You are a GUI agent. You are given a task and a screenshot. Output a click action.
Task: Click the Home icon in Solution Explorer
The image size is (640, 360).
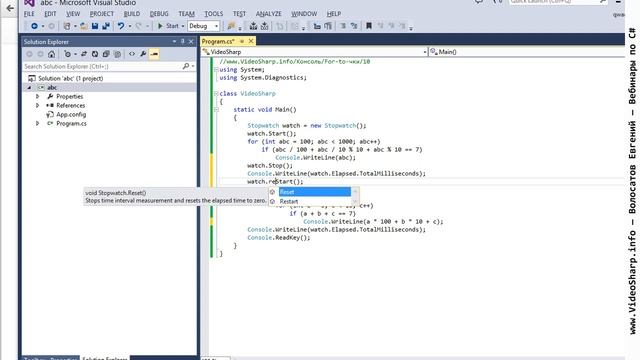[x=51, y=54]
